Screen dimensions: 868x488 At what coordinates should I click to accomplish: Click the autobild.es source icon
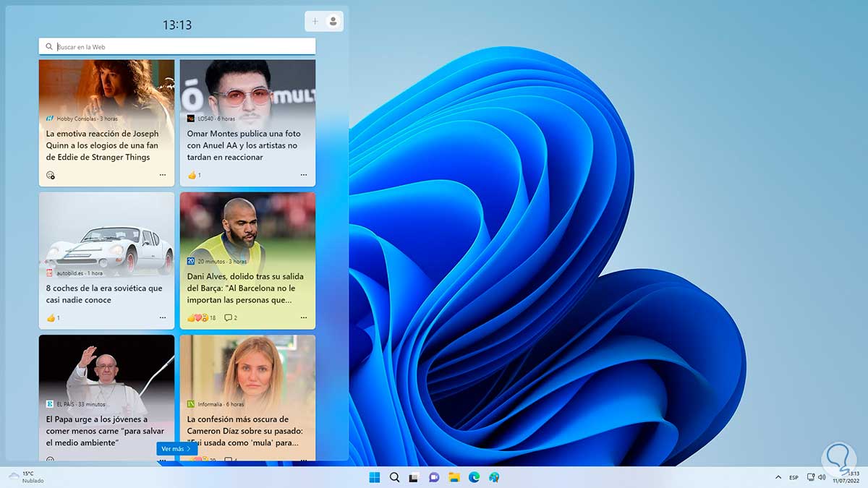[x=49, y=273]
